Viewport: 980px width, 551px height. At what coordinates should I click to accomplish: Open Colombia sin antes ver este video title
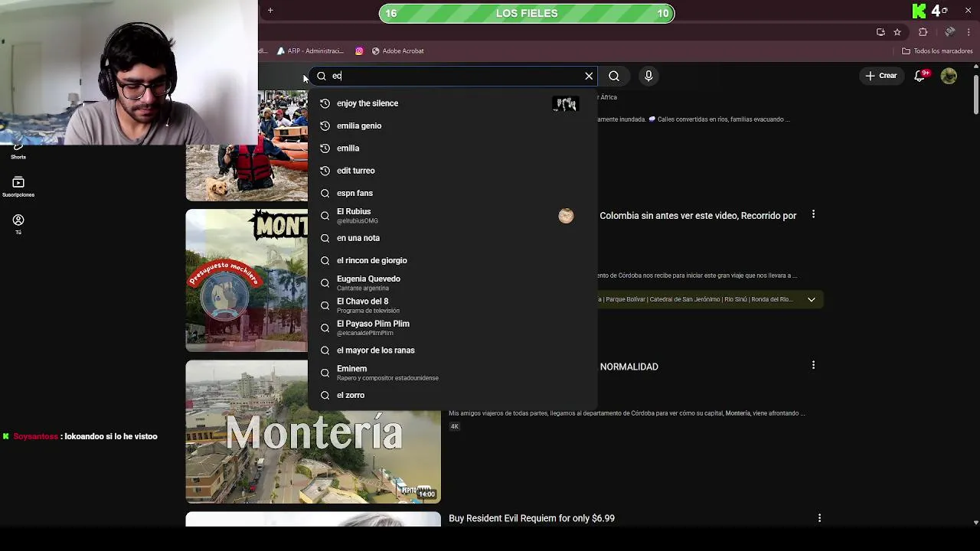(x=697, y=216)
